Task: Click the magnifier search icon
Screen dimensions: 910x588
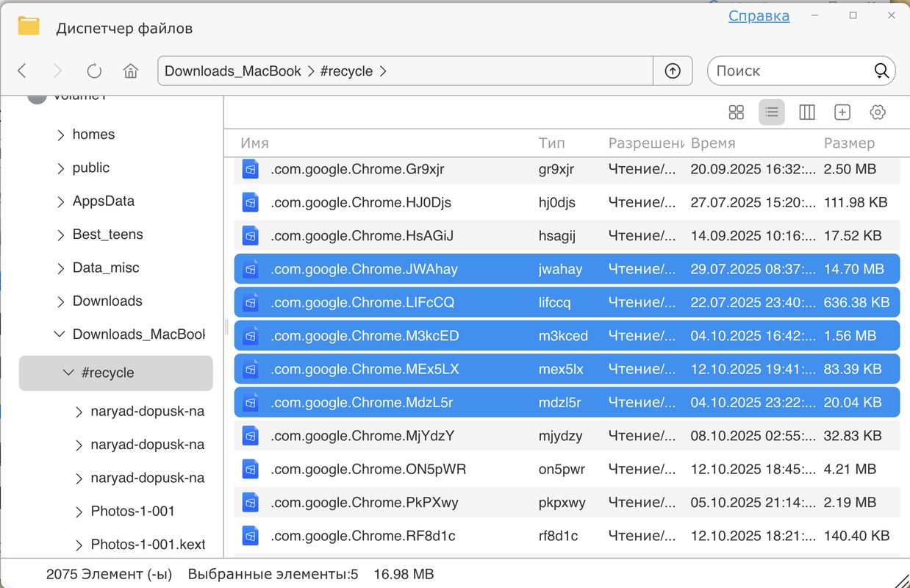Action: (x=881, y=71)
